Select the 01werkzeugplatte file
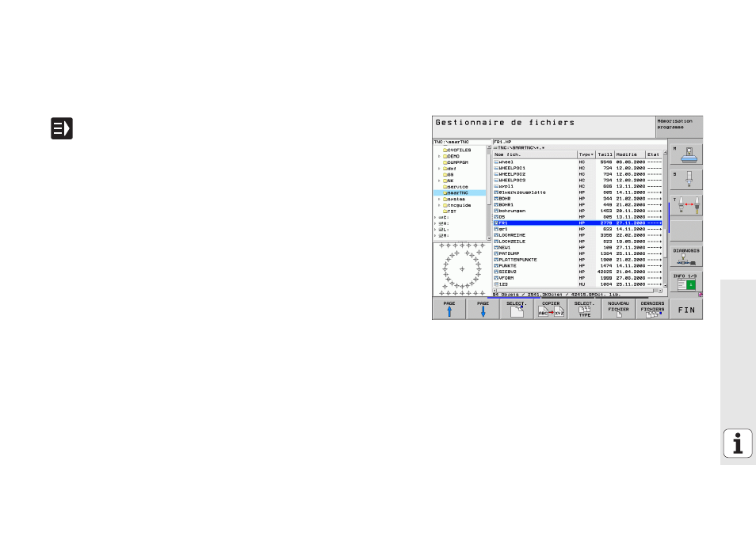 [578, 192]
